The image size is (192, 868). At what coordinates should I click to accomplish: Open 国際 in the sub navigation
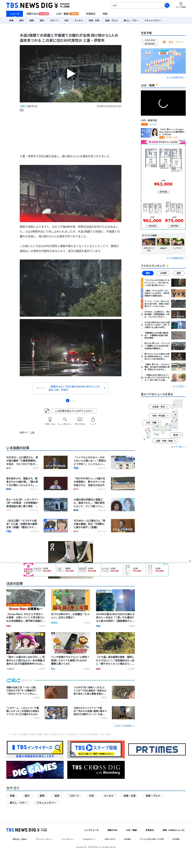tap(32, 21)
